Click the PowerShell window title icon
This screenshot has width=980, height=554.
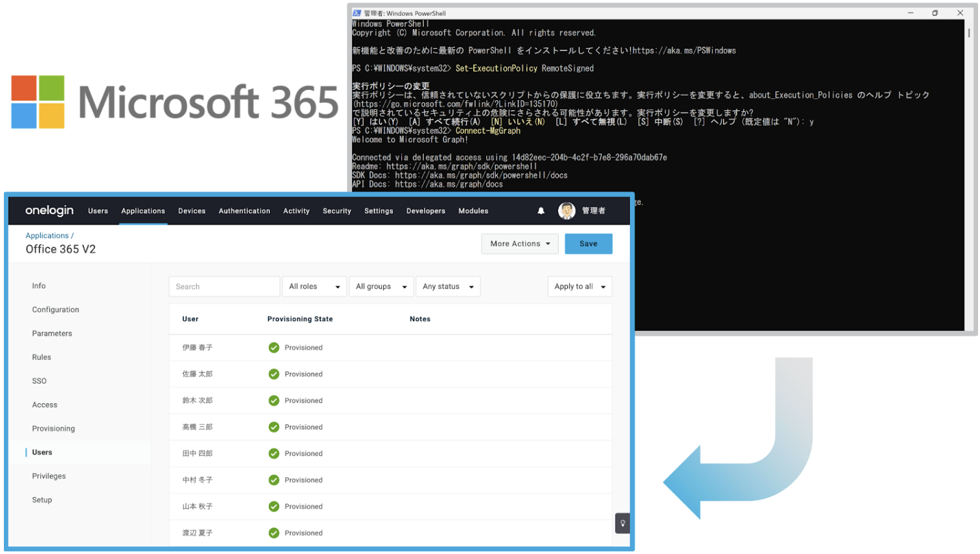(357, 13)
